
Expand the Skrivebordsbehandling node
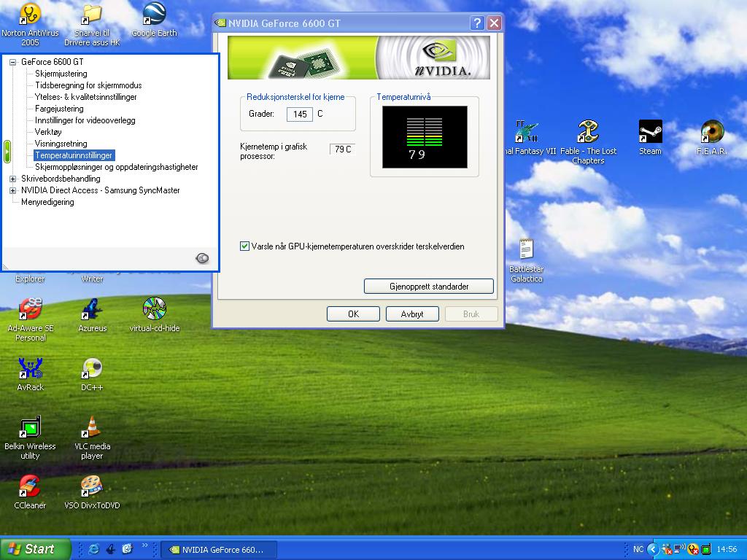tap(12, 179)
